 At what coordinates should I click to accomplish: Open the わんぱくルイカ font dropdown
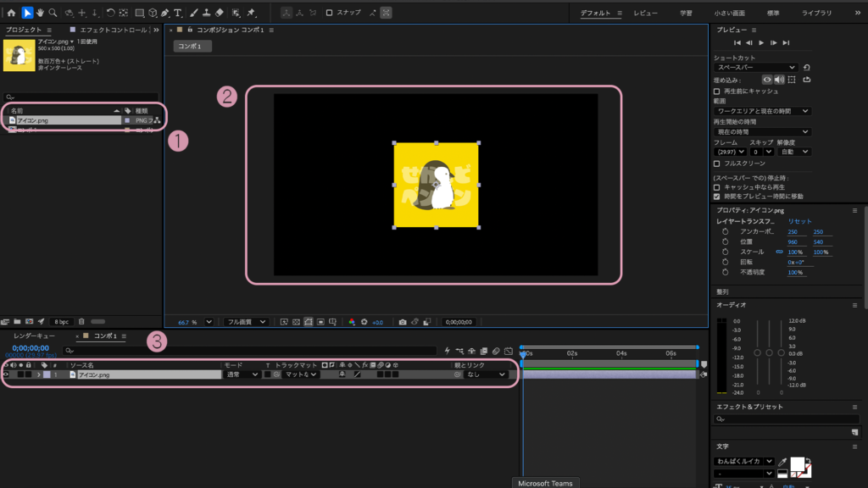743,462
